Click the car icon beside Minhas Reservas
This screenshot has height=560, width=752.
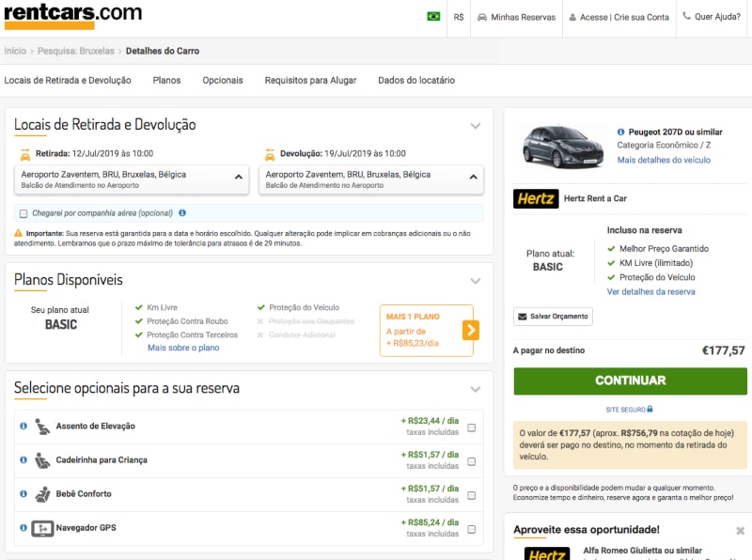[482, 17]
